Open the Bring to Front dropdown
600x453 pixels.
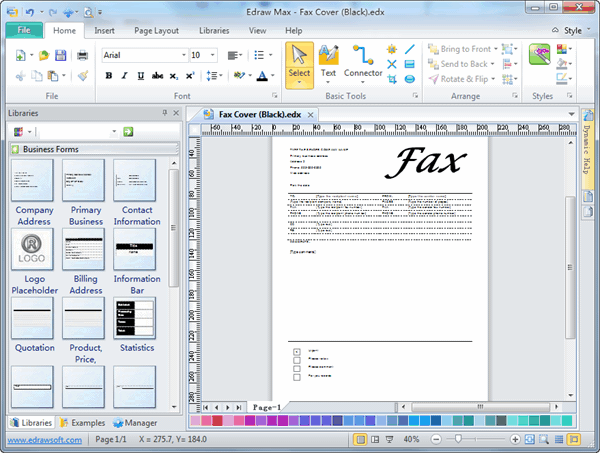496,49
